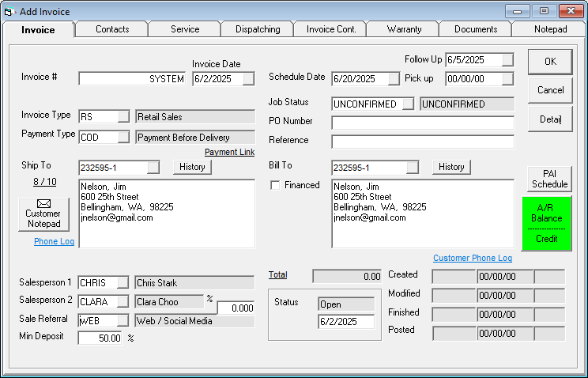Open the Phone Log link
588x378 pixels.
(x=54, y=241)
